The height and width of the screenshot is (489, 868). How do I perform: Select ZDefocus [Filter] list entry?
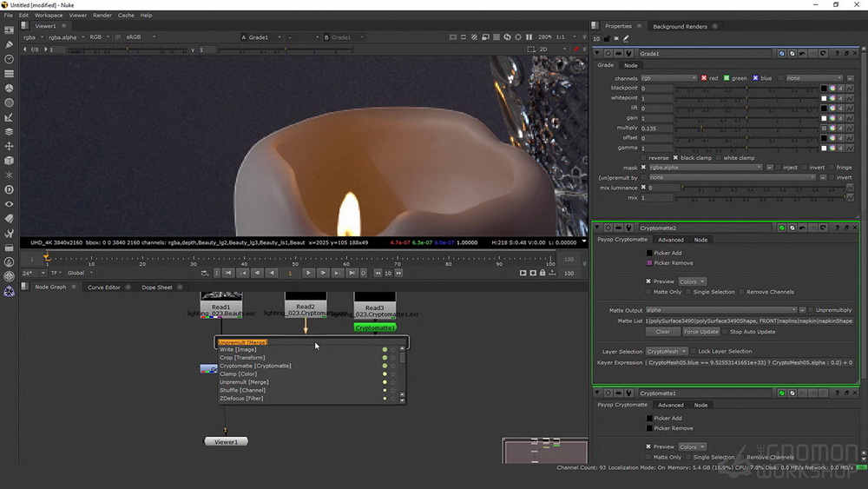click(x=241, y=398)
